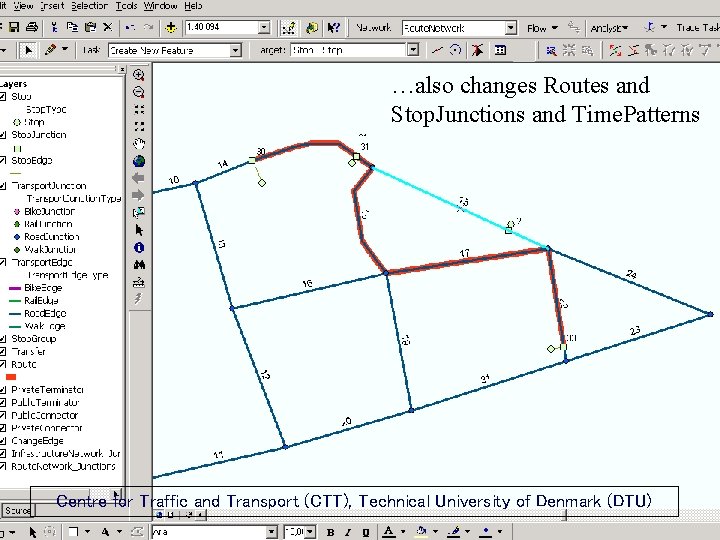Open the map scale dropdown
Viewport: 720px width, 540px height.
click(264, 28)
